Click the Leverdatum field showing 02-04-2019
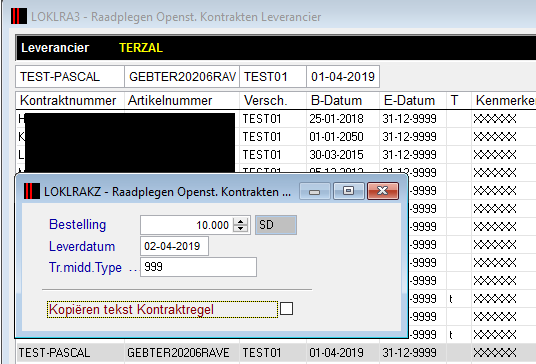This screenshot has width=536, height=364. [x=174, y=246]
